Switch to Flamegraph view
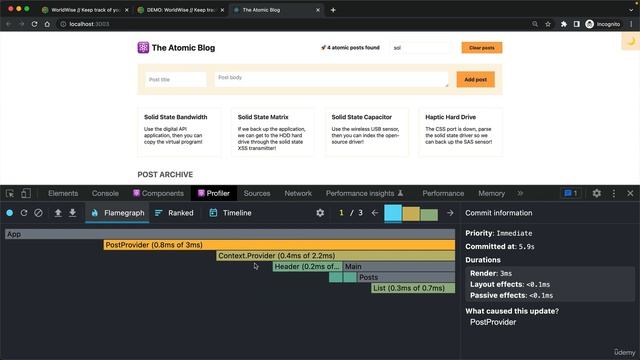The height and width of the screenshot is (360, 640). (118, 213)
